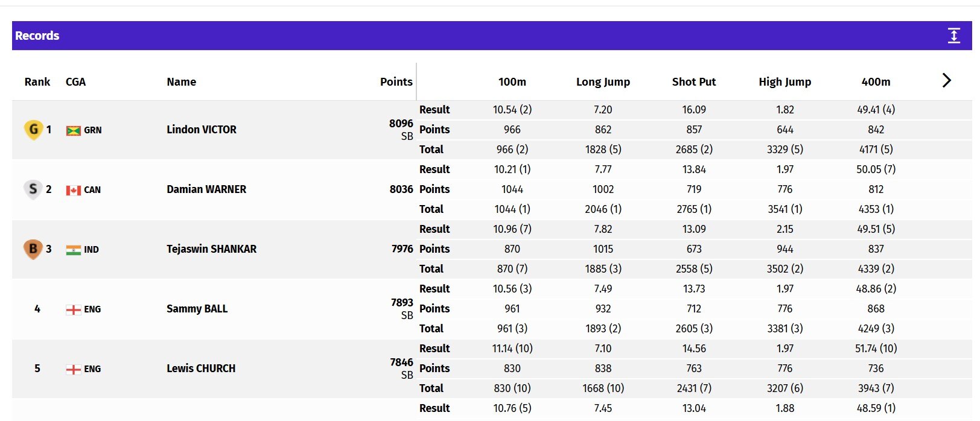
Task: Sort by the Points column header
Action: coord(396,81)
